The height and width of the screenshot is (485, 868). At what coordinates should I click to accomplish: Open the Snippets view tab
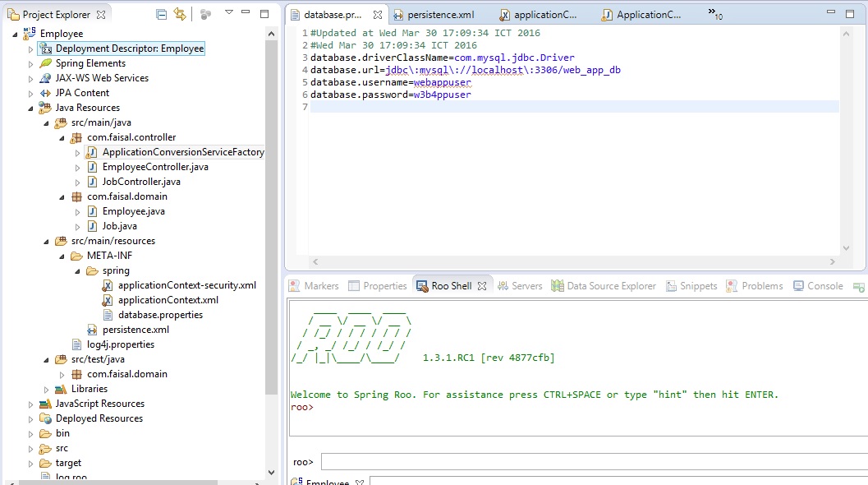[x=692, y=286]
